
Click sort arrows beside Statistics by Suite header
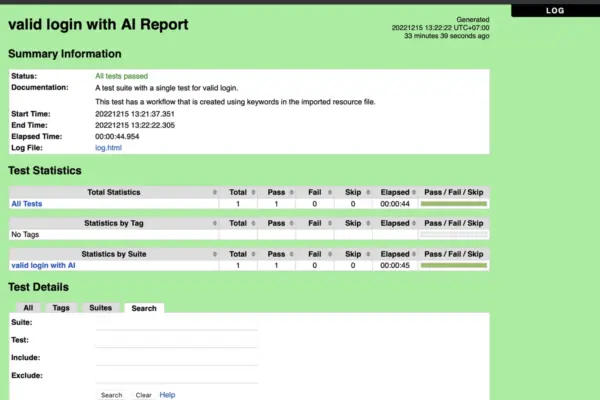click(x=213, y=254)
